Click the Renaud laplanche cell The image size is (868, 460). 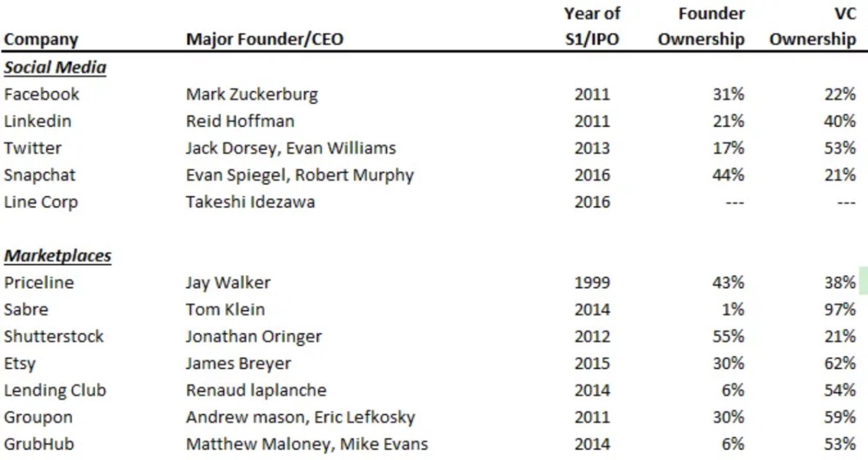click(256, 391)
